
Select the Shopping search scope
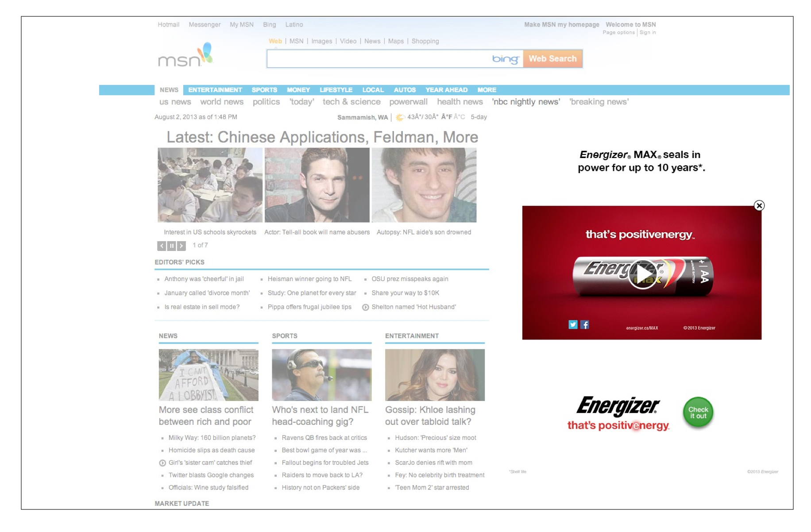click(425, 41)
